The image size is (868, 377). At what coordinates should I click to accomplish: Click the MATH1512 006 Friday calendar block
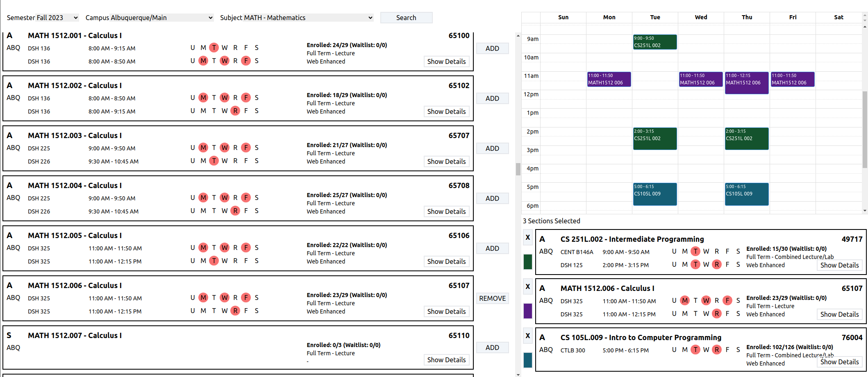pyautogui.click(x=792, y=79)
